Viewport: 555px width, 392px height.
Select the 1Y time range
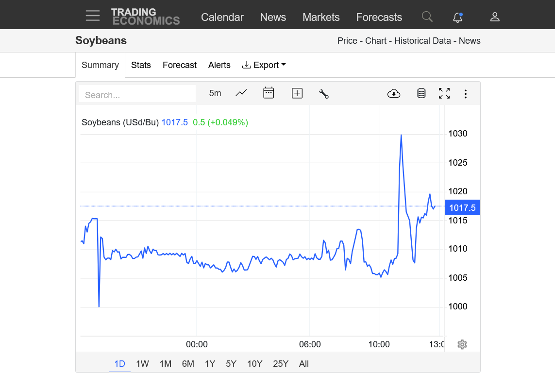click(210, 364)
